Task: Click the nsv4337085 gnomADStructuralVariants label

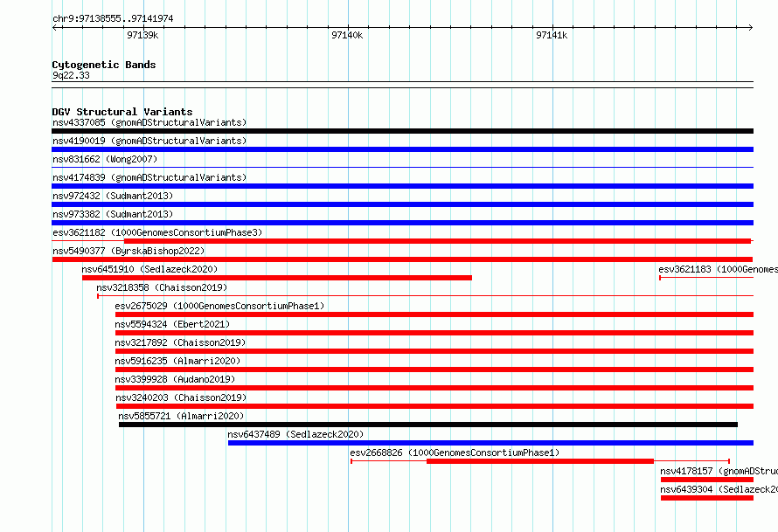Action: (149, 122)
